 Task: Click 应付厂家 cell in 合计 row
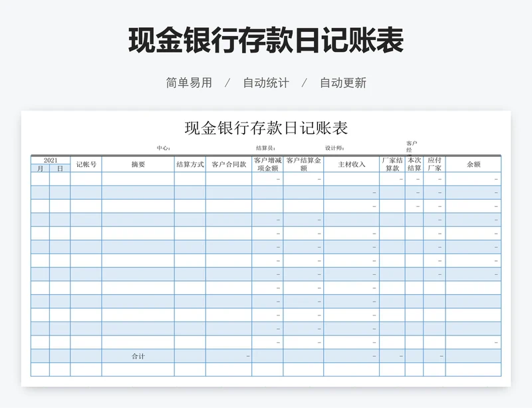pos(434,356)
